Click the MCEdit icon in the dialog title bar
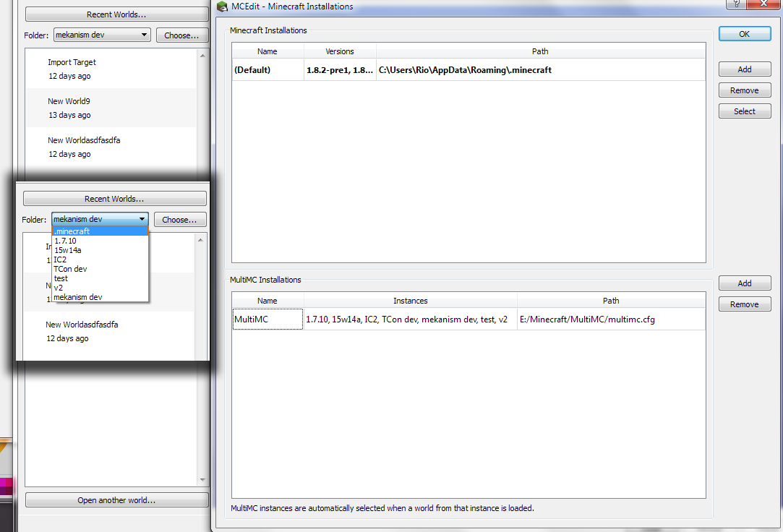This screenshot has height=532, width=783. pyautogui.click(x=222, y=7)
